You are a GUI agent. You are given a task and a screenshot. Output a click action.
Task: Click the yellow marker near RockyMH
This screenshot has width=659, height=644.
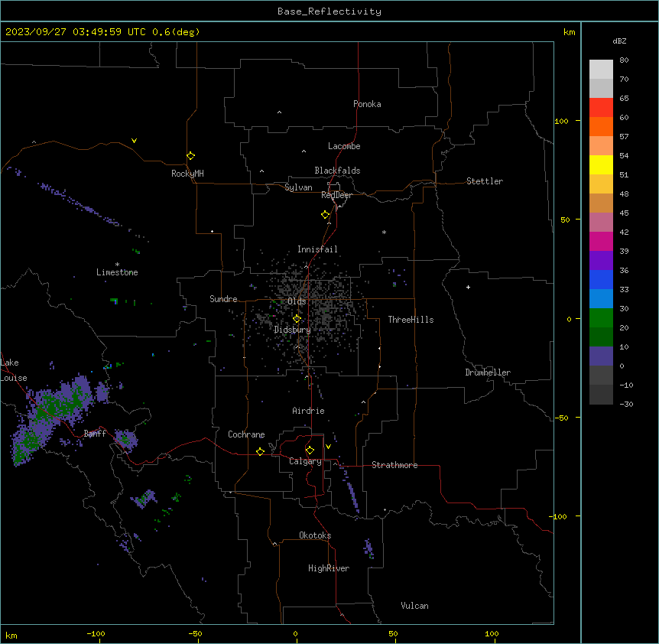[190, 156]
